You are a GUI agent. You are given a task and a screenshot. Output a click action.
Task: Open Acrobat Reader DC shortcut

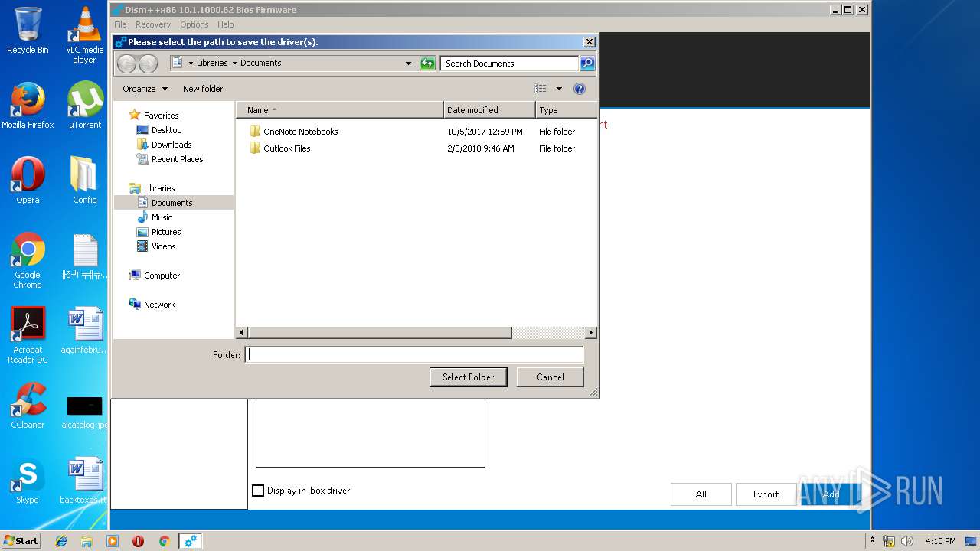pos(28,335)
